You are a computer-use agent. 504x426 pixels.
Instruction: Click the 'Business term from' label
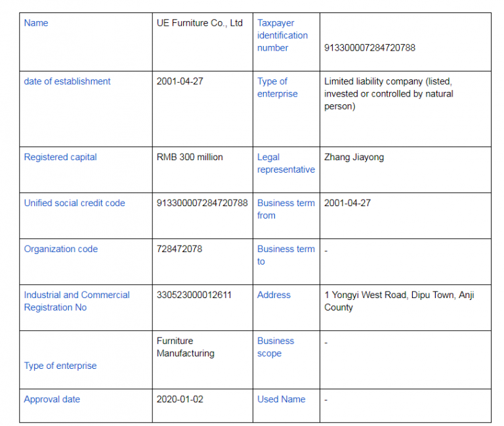[x=286, y=209]
